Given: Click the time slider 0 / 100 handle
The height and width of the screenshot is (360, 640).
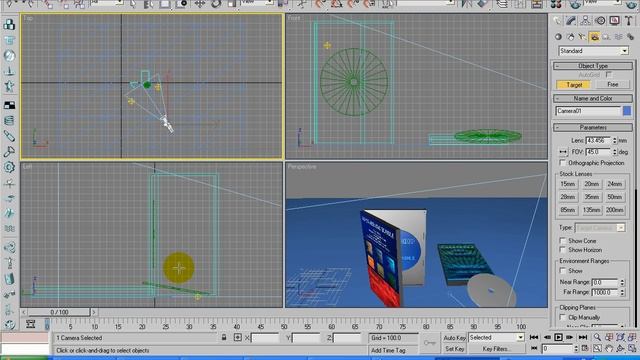Looking at the screenshot, I should (x=59, y=312).
